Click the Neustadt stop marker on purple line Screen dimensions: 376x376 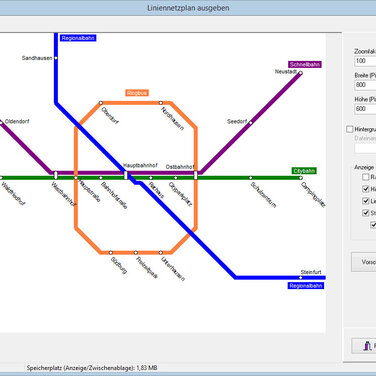click(x=300, y=73)
